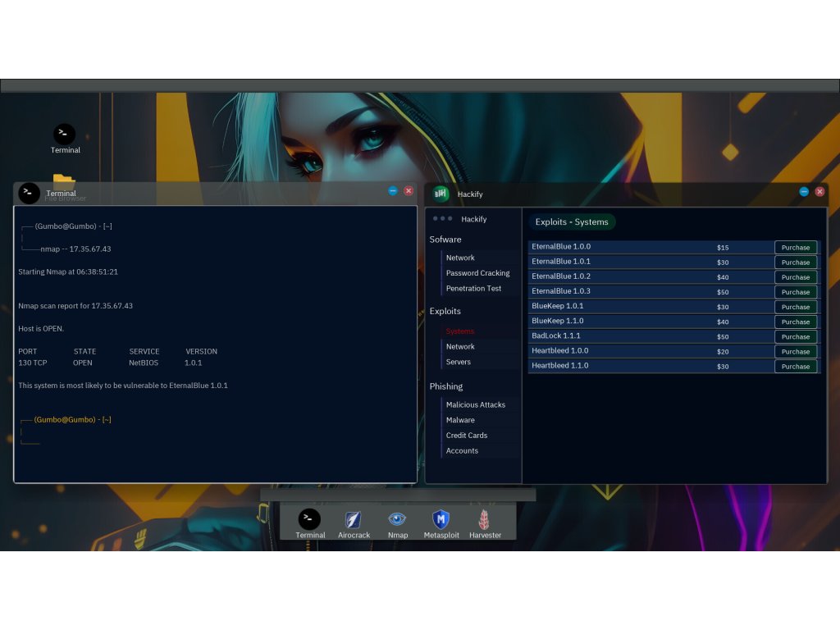Viewport: 840px width, 630px height.
Task: Click the $20 price of Heartbleed 1.0.0
Action: coord(723,352)
